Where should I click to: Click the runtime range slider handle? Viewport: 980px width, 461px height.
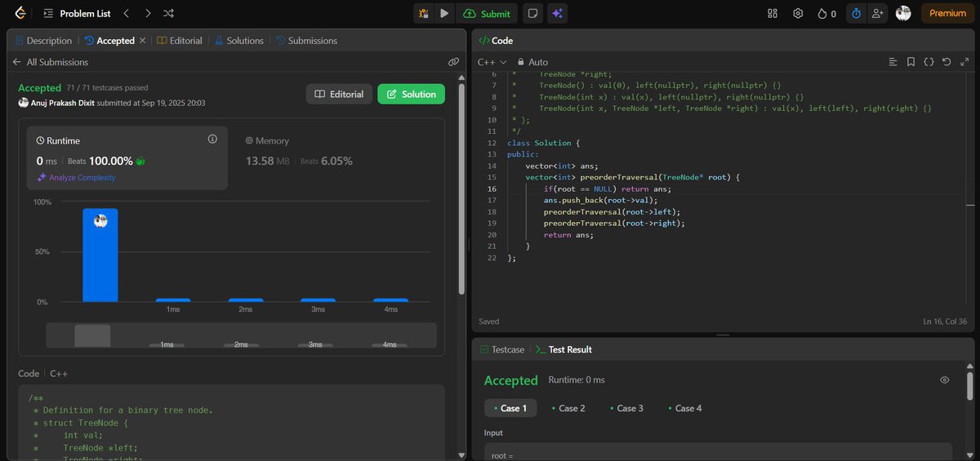(92, 336)
